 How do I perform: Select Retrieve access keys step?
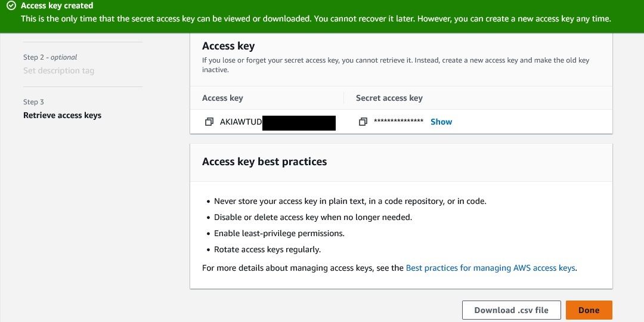[62, 115]
